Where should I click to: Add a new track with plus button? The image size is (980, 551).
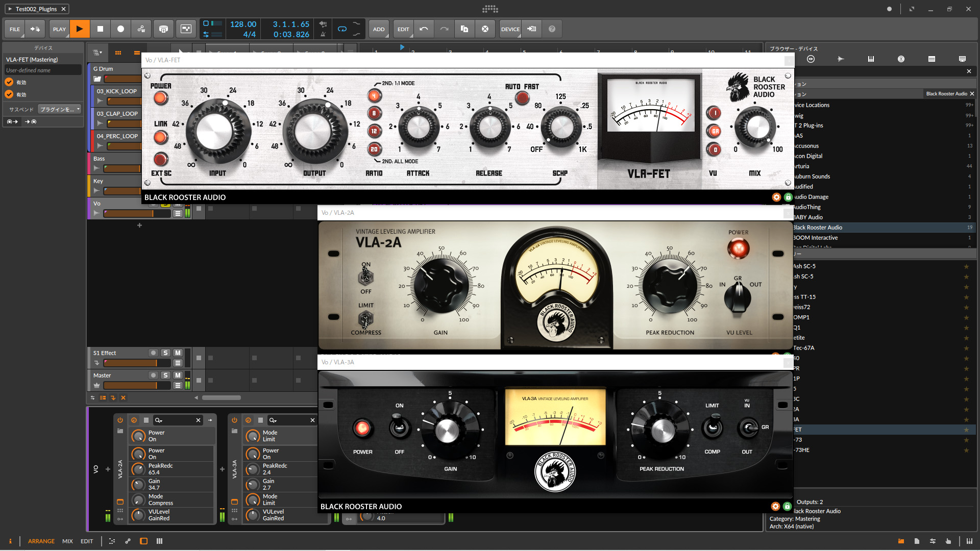coord(139,225)
